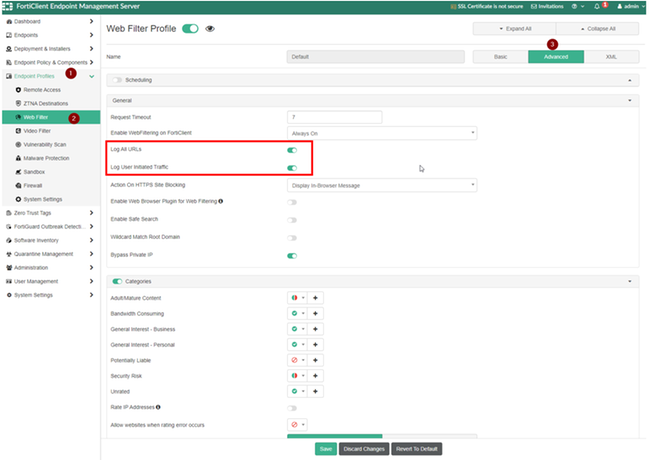Click the notifications bell icon

pos(597,6)
